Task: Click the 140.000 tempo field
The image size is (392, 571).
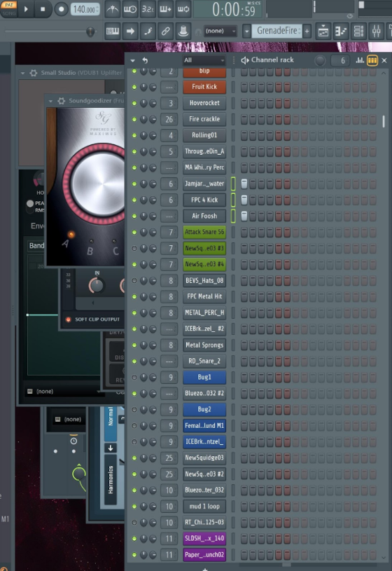Action: coord(85,10)
